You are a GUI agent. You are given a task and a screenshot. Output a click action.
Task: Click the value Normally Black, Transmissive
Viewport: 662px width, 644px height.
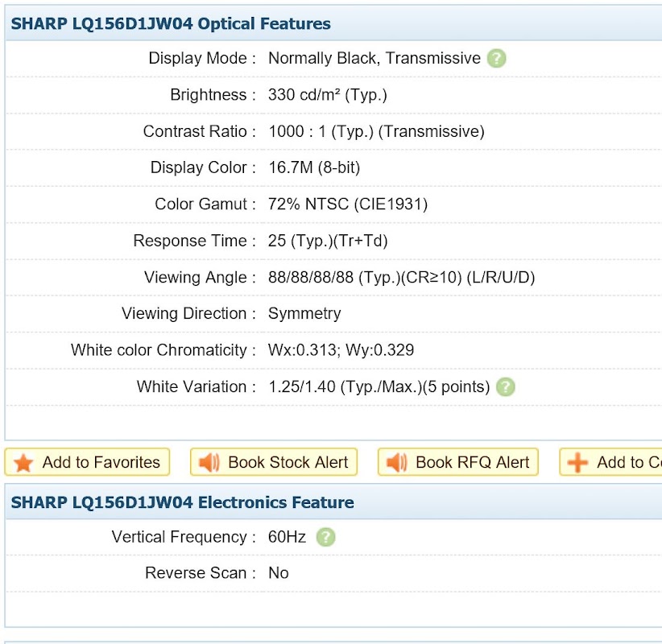click(x=374, y=58)
